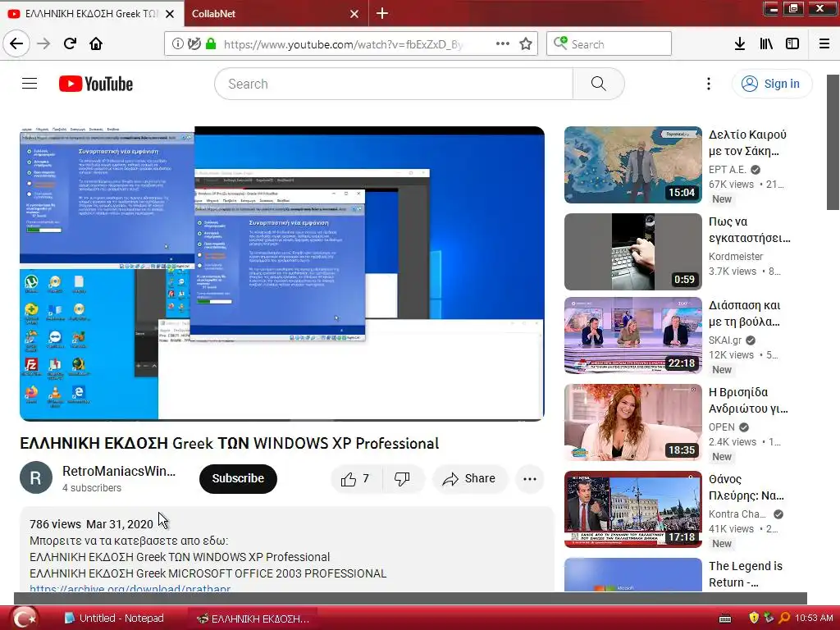Click into the YouTube search field
The height and width of the screenshot is (630, 840).
pos(394,84)
